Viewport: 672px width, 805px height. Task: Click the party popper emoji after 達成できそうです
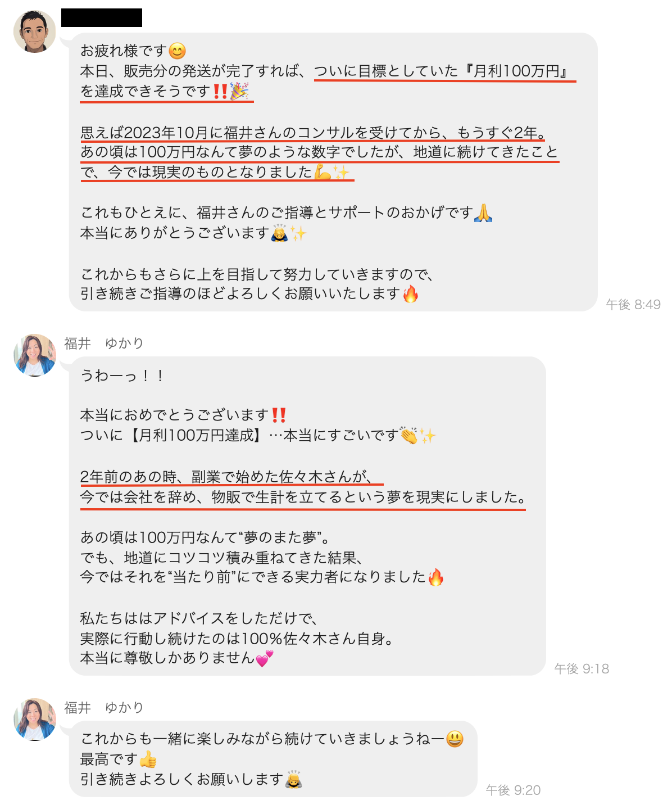(240, 91)
